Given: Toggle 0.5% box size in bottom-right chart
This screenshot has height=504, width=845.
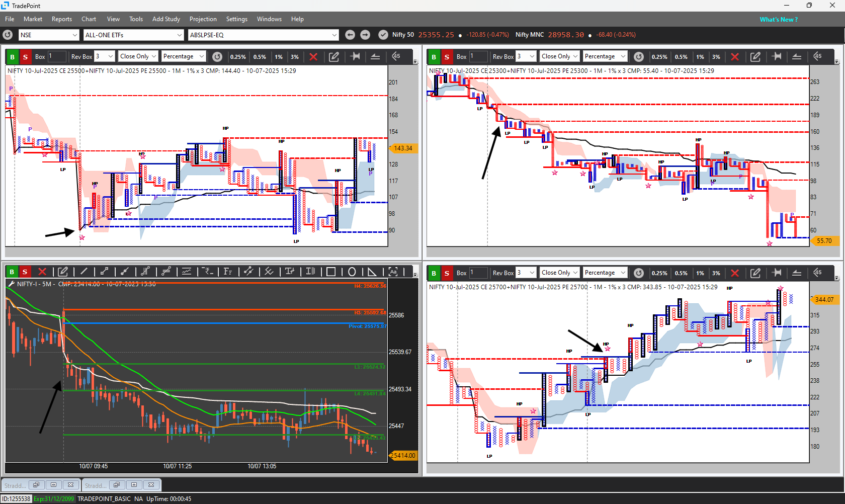Looking at the screenshot, I should [681, 273].
